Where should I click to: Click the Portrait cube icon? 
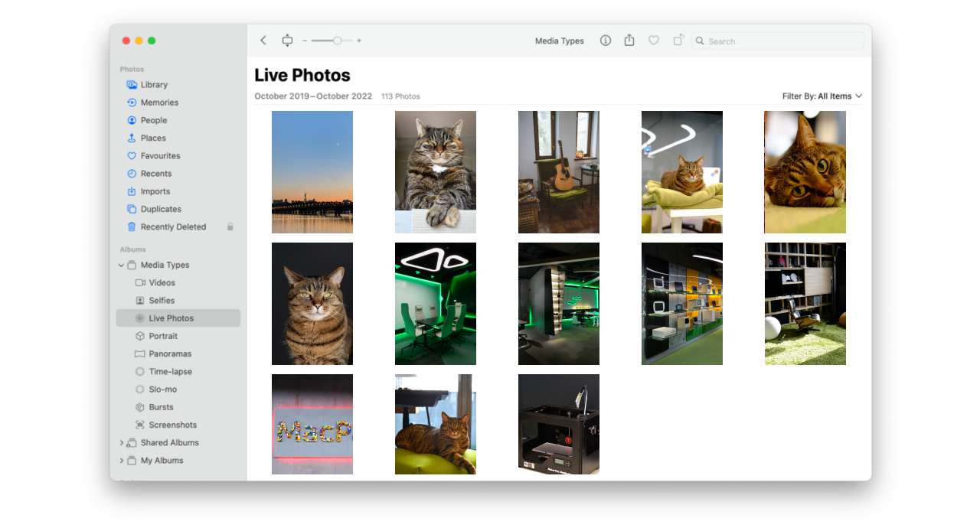click(x=140, y=336)
